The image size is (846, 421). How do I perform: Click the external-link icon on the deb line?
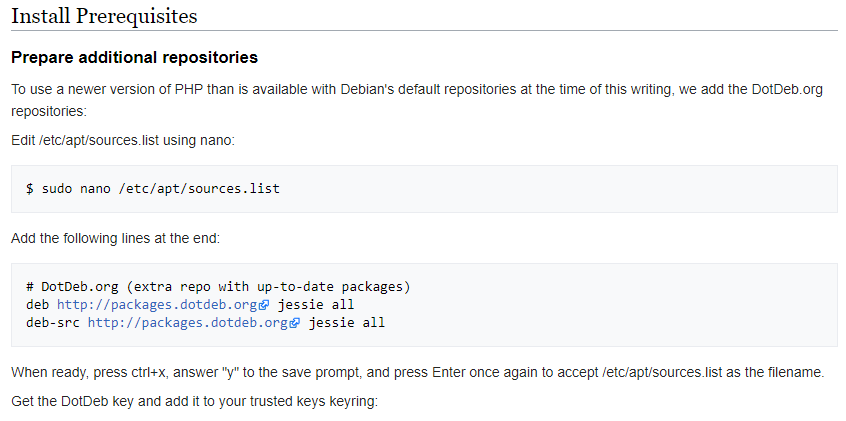265,305
